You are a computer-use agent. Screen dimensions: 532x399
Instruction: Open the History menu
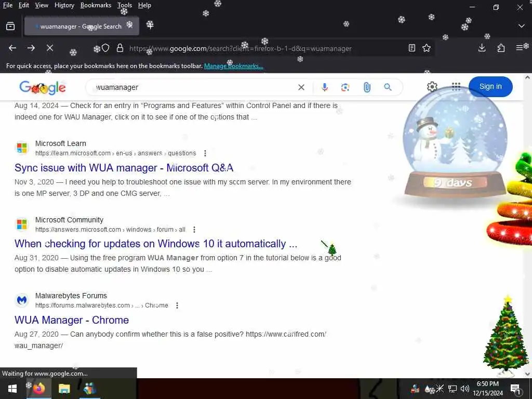click(x=64, y=5)
